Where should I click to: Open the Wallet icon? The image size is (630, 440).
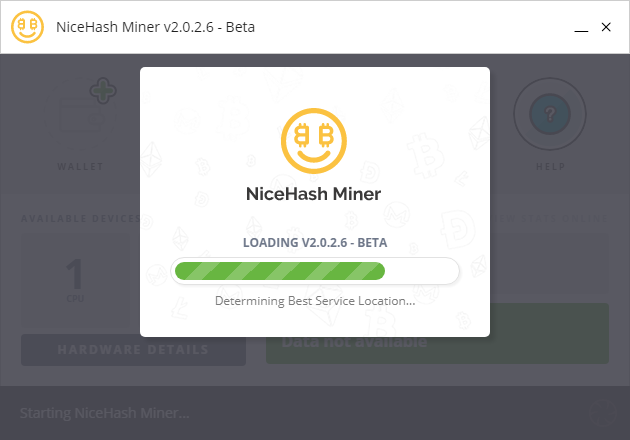82,115
